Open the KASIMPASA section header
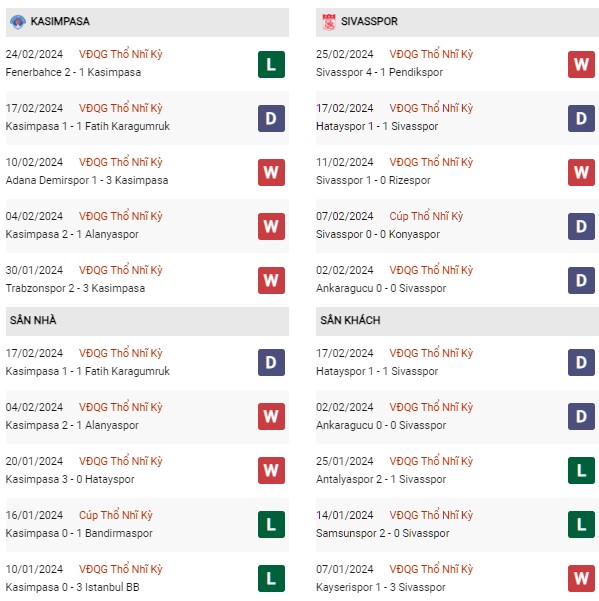Viewport: 599px width, 601px height. (147, 22)
